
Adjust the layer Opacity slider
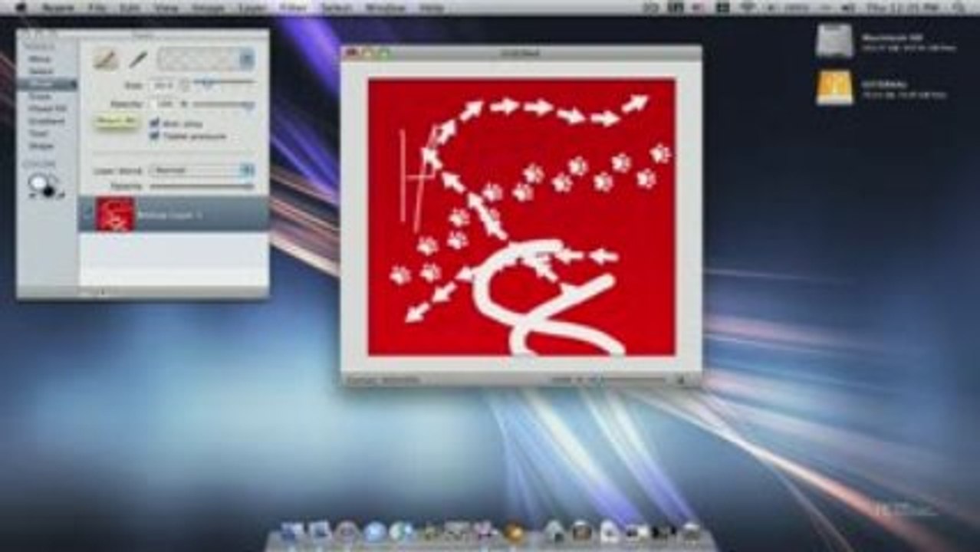click(202, 186)
